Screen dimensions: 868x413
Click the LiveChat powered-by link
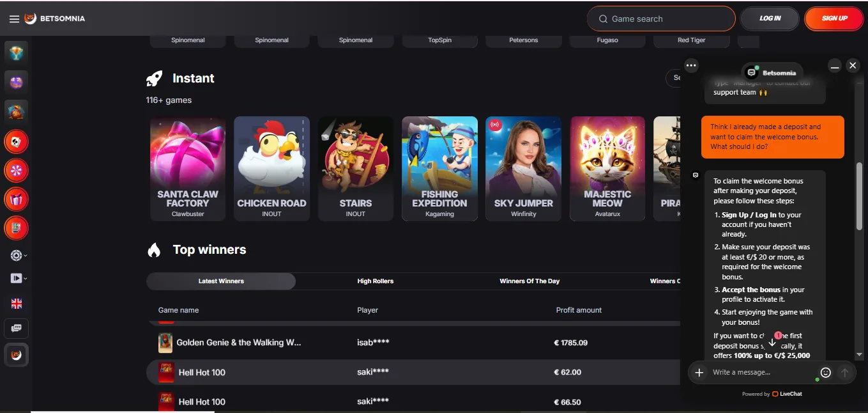[x=787, y=394]
